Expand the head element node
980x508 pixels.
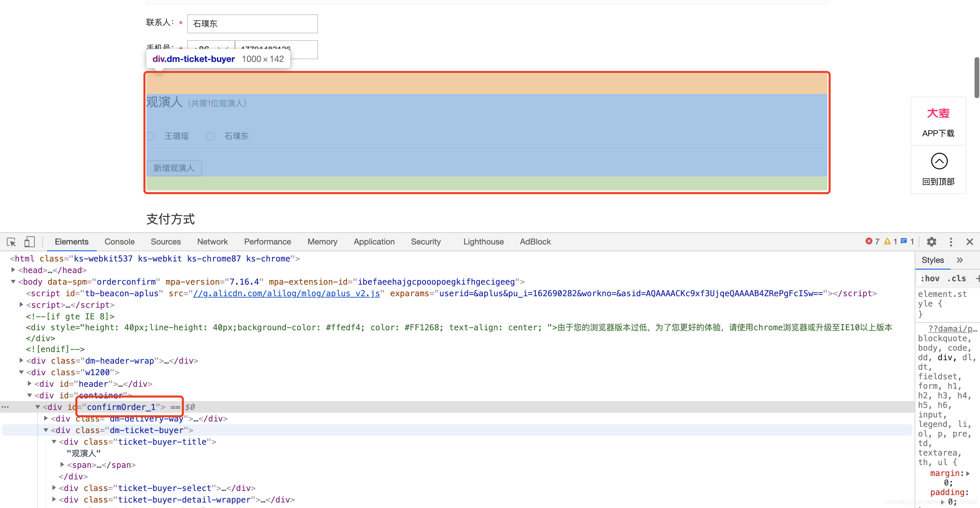click(13, 270)
